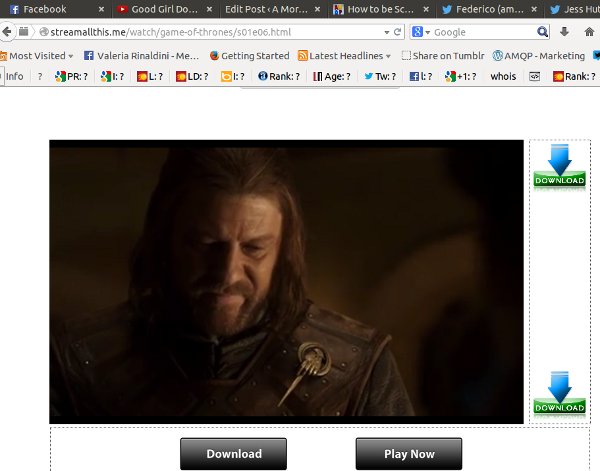Switch to the Federico Twitter tab

(489, 9)
